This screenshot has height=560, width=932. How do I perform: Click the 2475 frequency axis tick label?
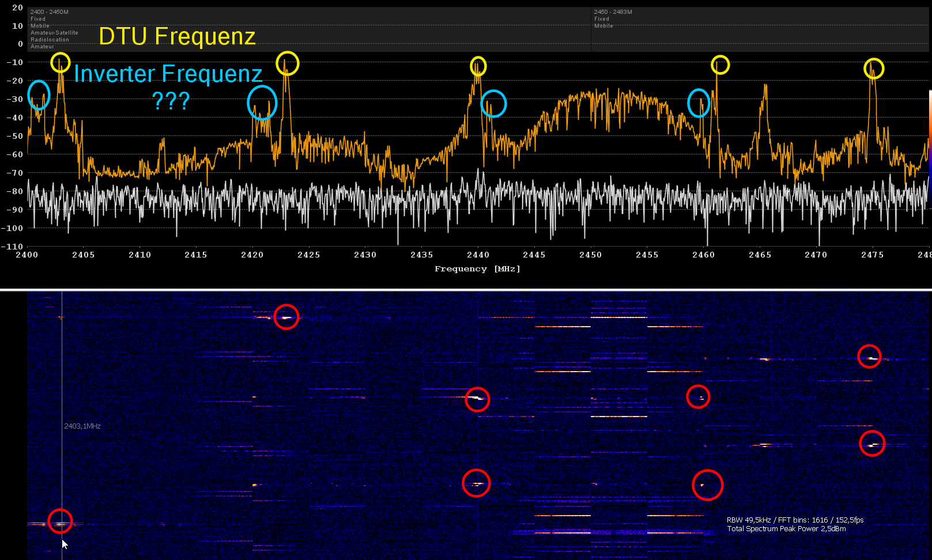pos(872,255)
